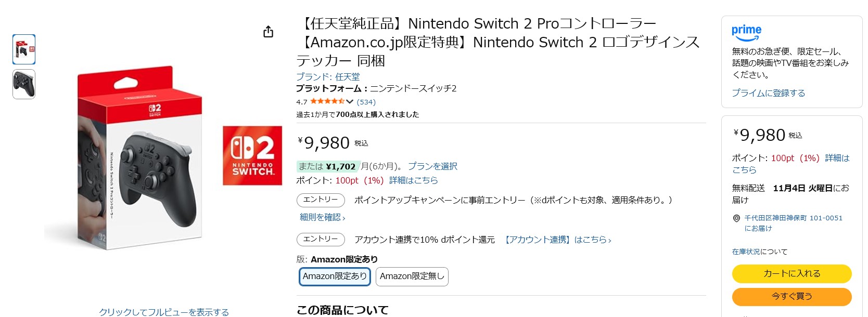
Task: Choose the Amazon限定無し version option
Action: click(x=412, y=276)
